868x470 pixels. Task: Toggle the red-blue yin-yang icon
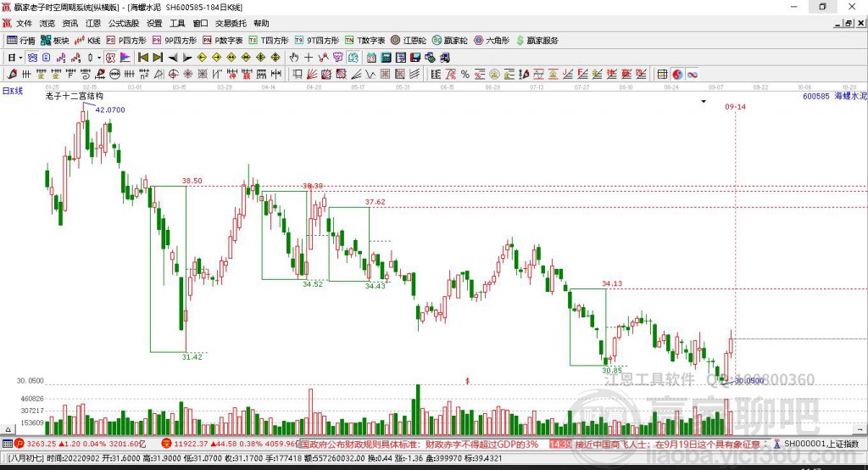[x=677, y=75]
